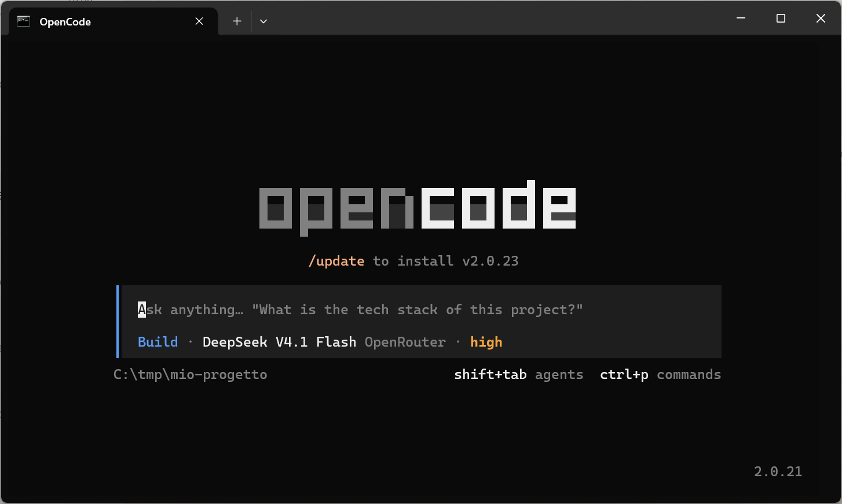Click the DeepSeek V4.1 Flash model name
This screenshot has width=842, height=504.
pos(280,342)
